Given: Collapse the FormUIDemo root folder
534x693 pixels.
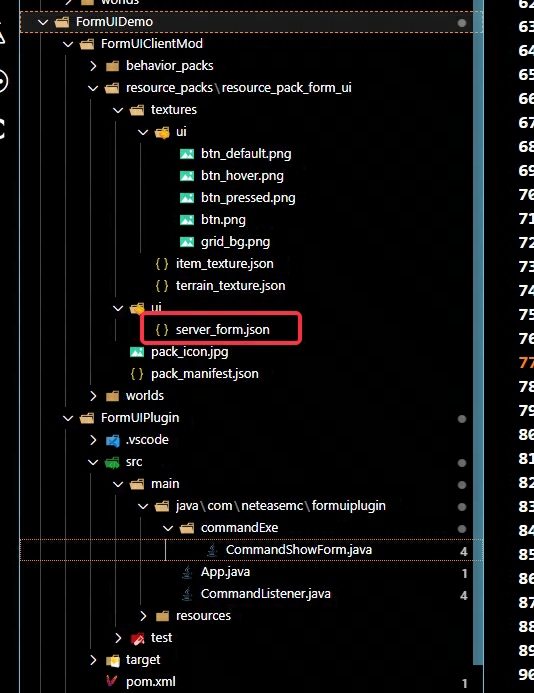Looking at the screenshot, I should 43,22.
